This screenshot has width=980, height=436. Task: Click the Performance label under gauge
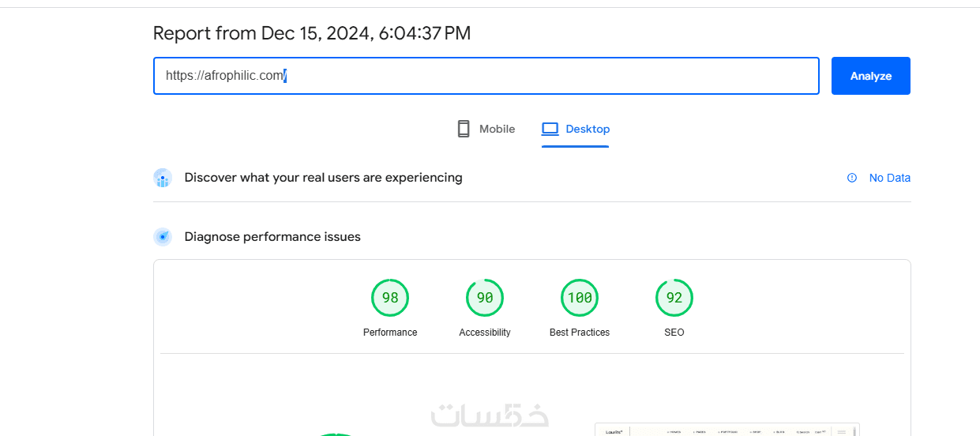pyautogui.click(x=390, y=333)
